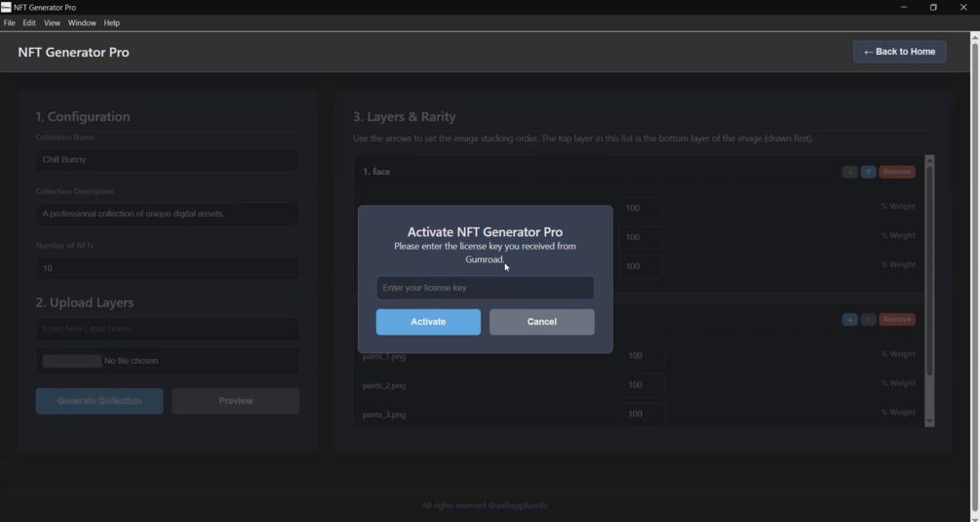
Task: Move the face layer down
Action: pos(868,172)
